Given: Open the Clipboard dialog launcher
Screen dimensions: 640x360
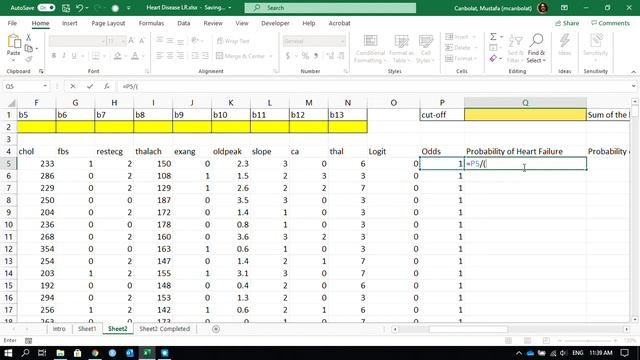Looking at the screenshot, I should pyautogui.click(x=41, y=71).
